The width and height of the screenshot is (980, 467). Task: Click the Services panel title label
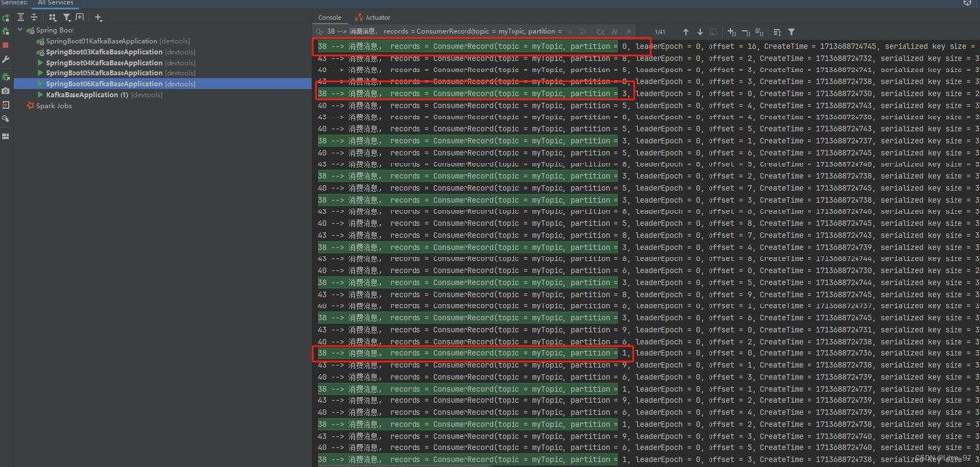tap(14, 3)
